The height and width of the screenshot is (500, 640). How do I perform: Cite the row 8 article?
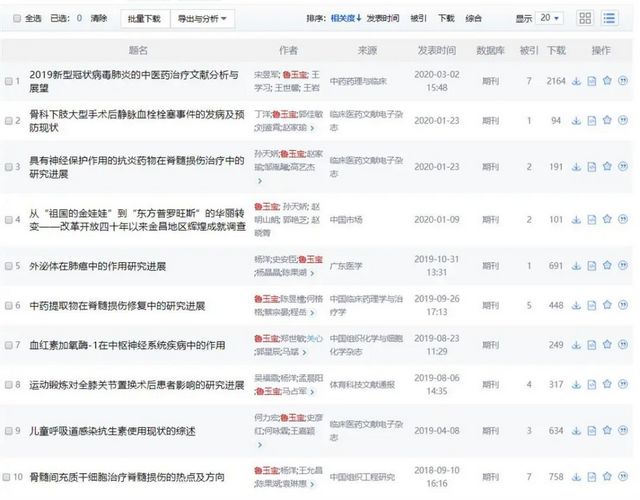(x=623, y=384)
